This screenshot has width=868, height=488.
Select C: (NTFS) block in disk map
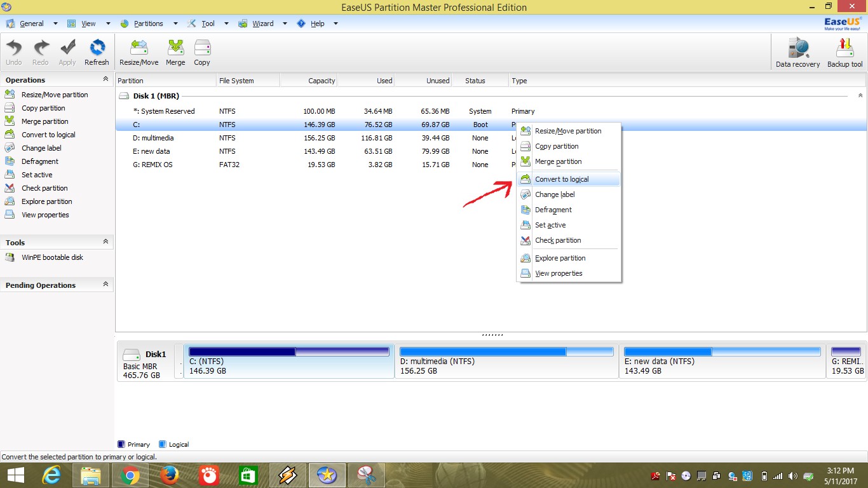(x=289, y=362)
